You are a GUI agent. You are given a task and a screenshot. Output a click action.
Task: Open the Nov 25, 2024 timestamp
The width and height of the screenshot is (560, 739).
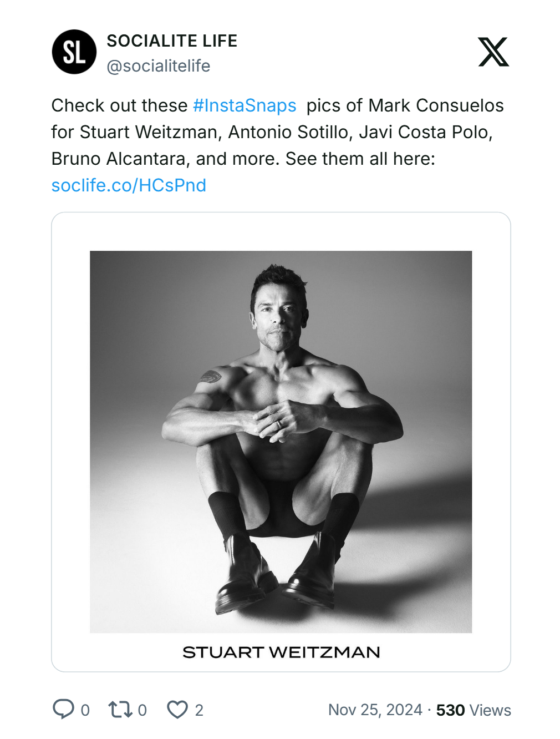(x=375, y=710)
